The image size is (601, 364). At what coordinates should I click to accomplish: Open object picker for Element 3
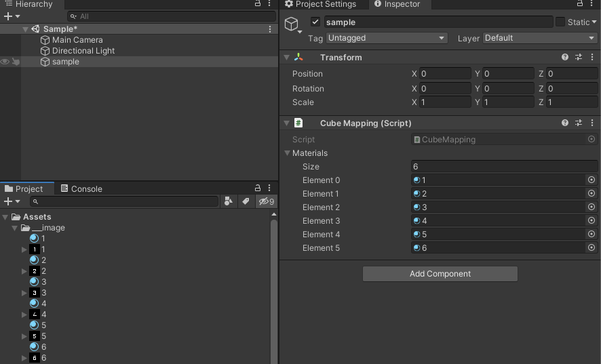(x=592, y=220)
